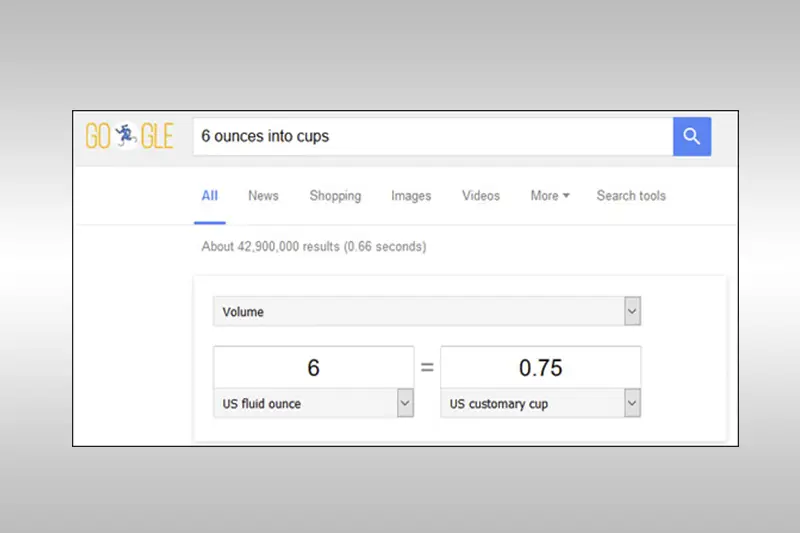Select the All results tab
This screenshot has width=800, height=533.
click(x=210, y=195)
